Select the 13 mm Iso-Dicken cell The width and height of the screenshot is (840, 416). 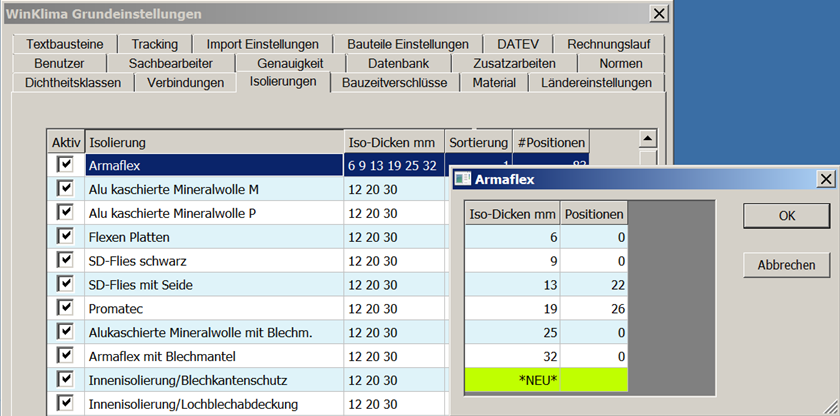tap(513, 285)
